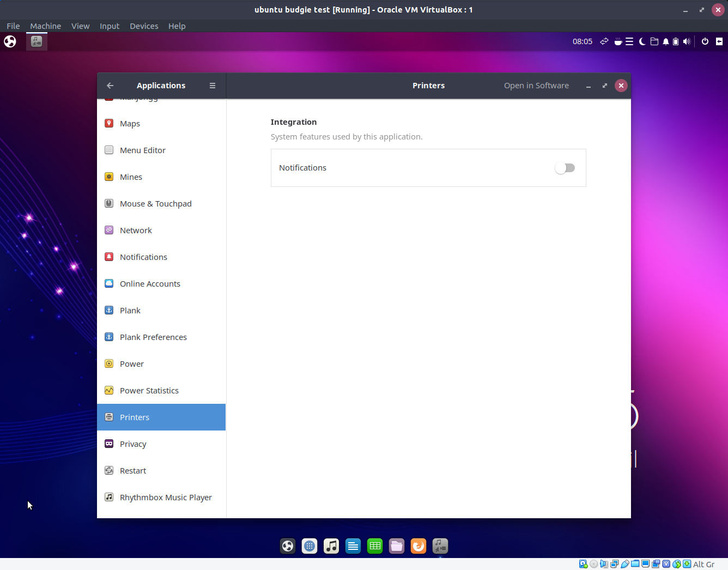
Task: Choose Plank Preferences from the list
Action: [x=161, y=337]
